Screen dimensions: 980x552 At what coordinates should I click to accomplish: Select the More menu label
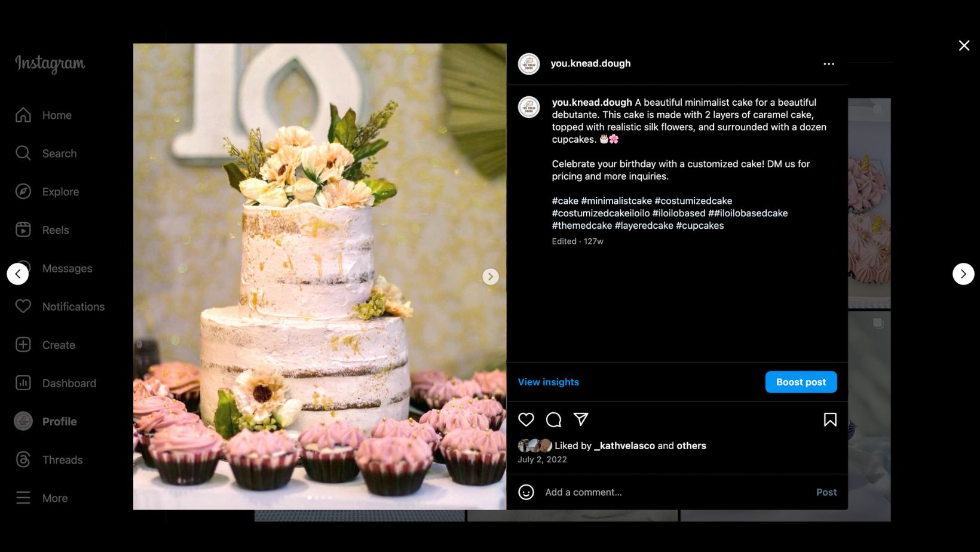click(54, 498)
